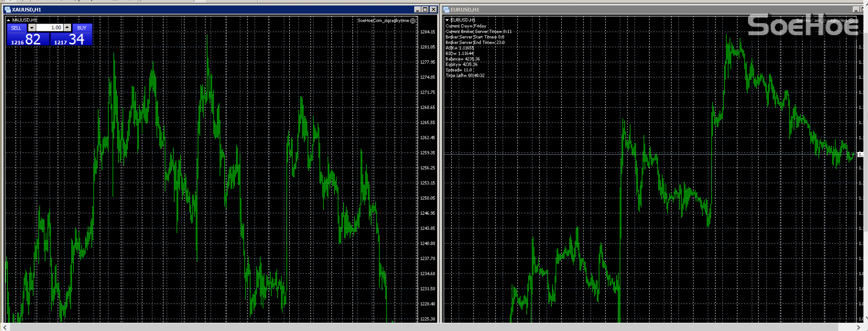868x331 pixels.
Task: Collapse the XAUUSD one-click trading panel
Action: click(8, 20)
